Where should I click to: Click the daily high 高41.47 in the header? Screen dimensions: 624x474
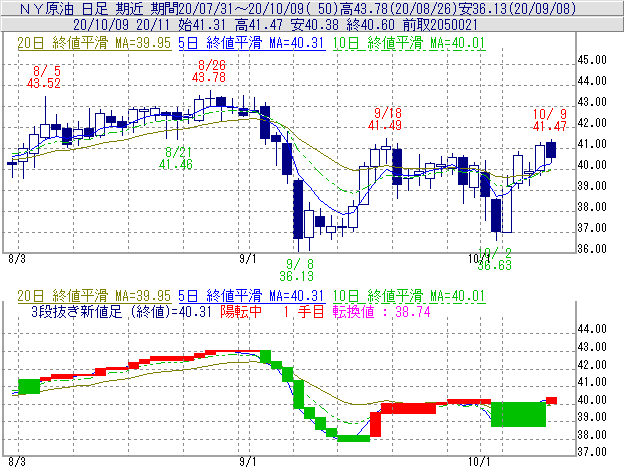259,25
